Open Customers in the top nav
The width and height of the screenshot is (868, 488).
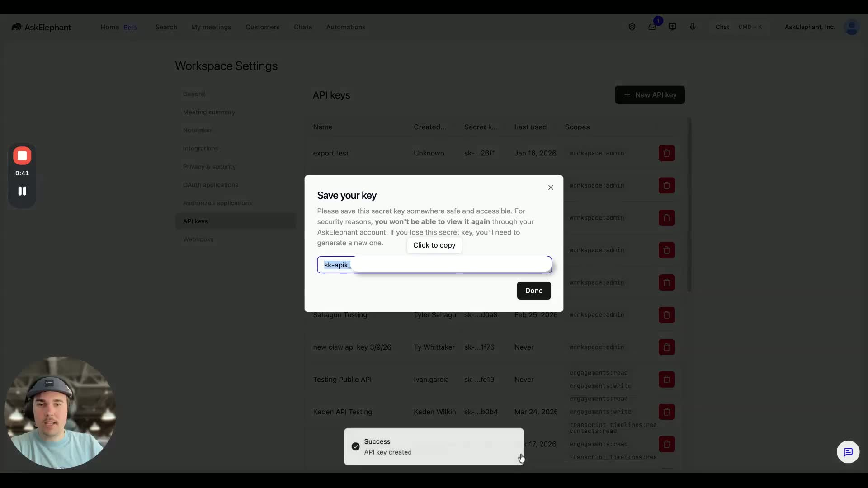coord(262,27)
